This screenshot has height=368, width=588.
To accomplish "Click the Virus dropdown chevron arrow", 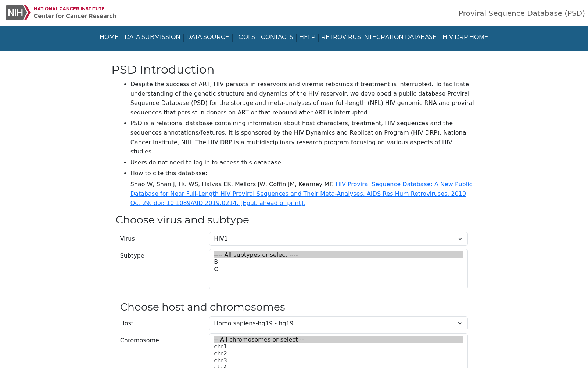I will click(x=460, y=239).
